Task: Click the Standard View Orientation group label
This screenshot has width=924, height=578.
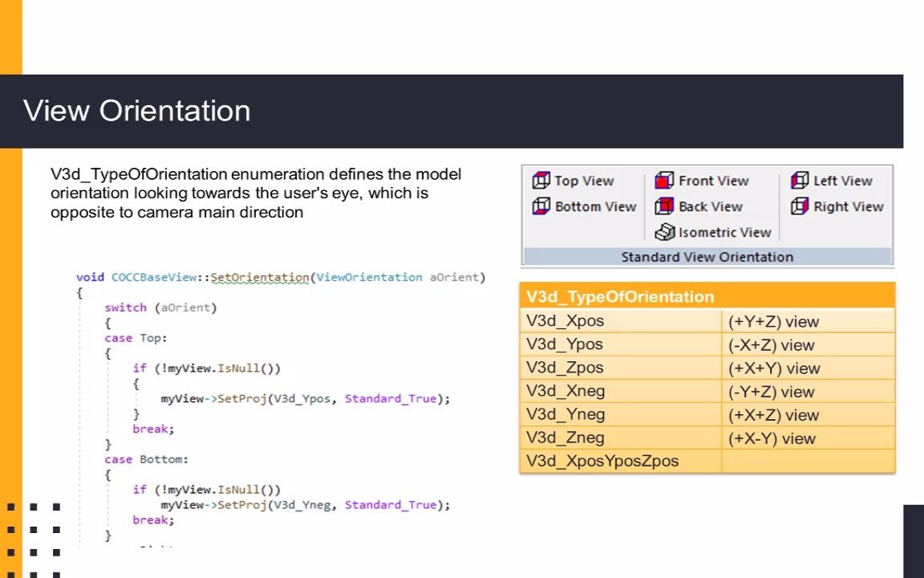Action: tap(707, 257)
